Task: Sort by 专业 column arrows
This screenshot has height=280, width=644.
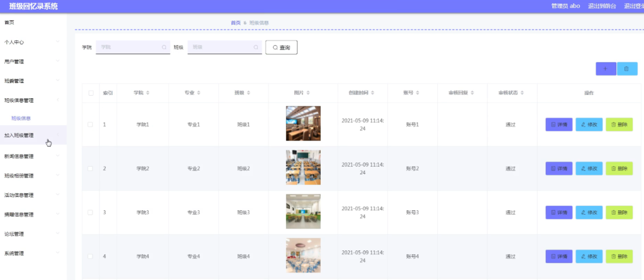Action: point(199,93)
